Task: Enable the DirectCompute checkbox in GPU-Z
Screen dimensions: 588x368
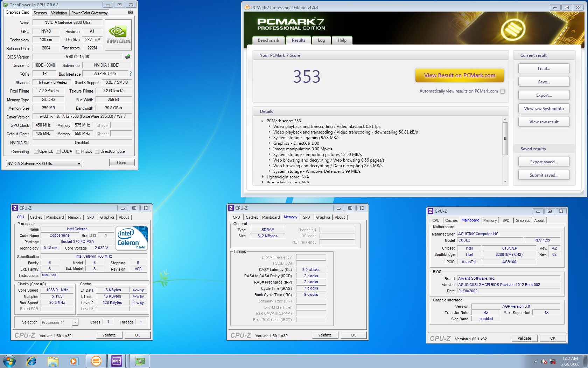Action: [97, 151]
